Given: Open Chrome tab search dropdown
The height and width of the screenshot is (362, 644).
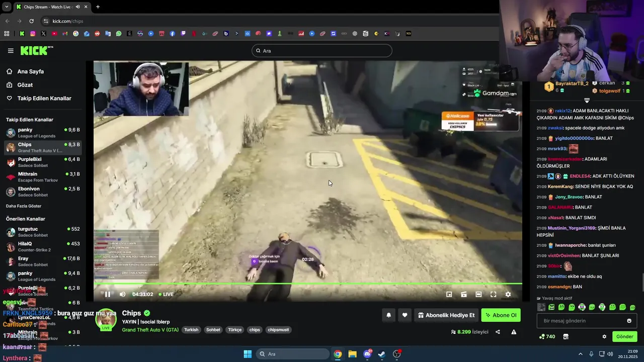Looking at the screenshot, I should pyautogui.click(x=7, y=7).
